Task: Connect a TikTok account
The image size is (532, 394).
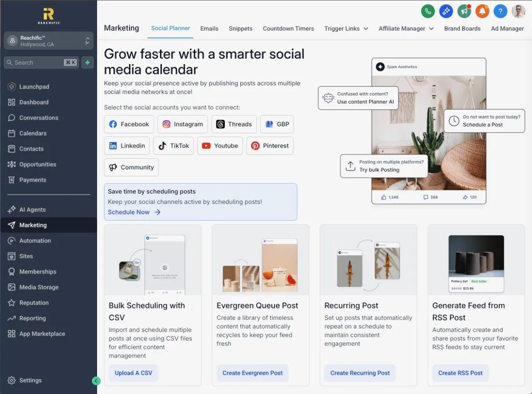Action: tap(173, 146)
